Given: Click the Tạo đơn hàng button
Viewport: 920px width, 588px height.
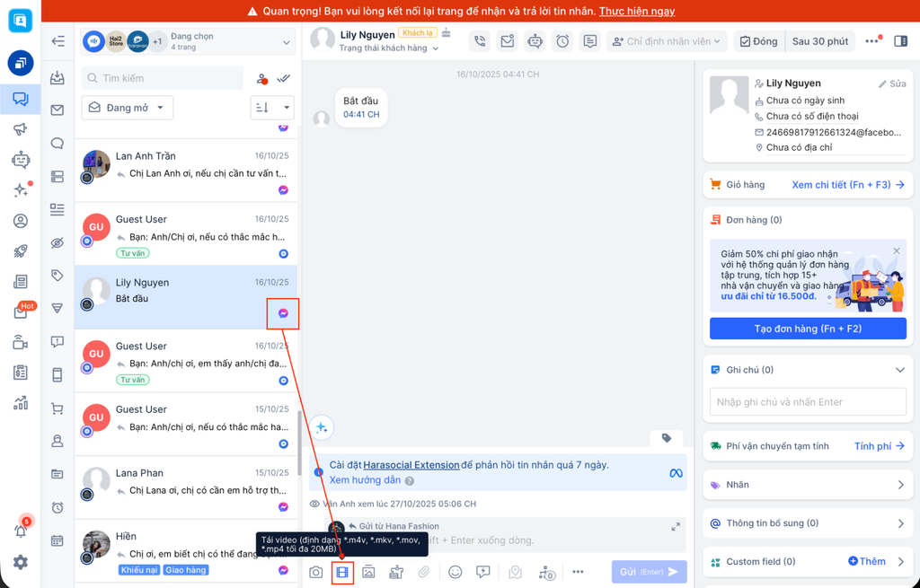Looking at the screenshot, I should pyautogui.click(x=808, y=329).
